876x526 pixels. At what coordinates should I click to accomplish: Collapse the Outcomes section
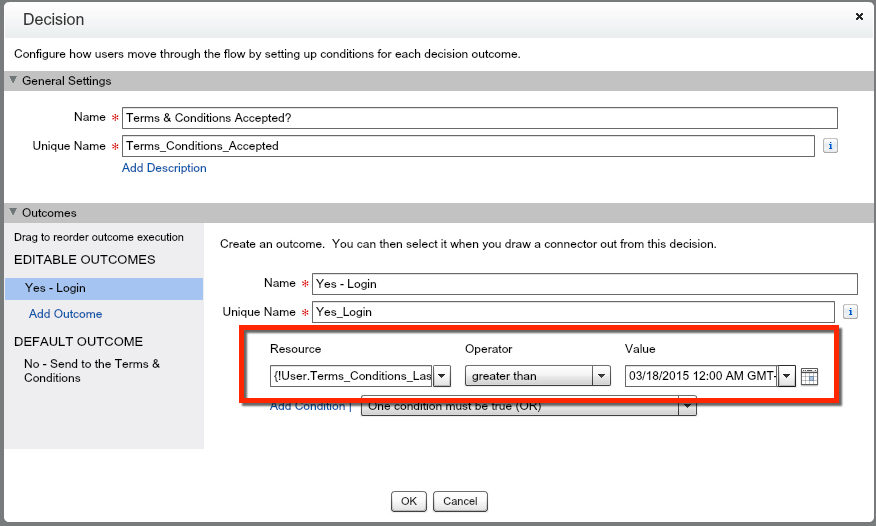point(14,213)
